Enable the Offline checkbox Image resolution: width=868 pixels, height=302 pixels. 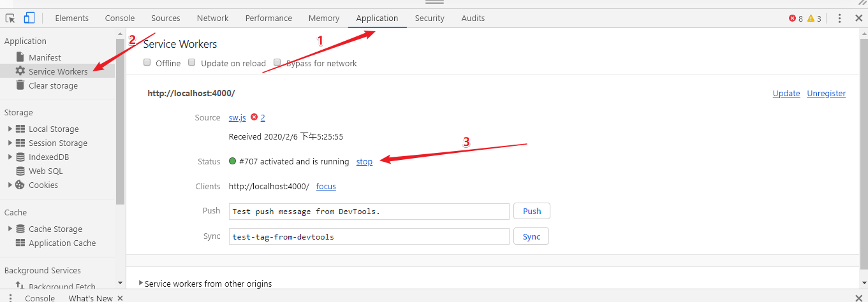point(147,62)
